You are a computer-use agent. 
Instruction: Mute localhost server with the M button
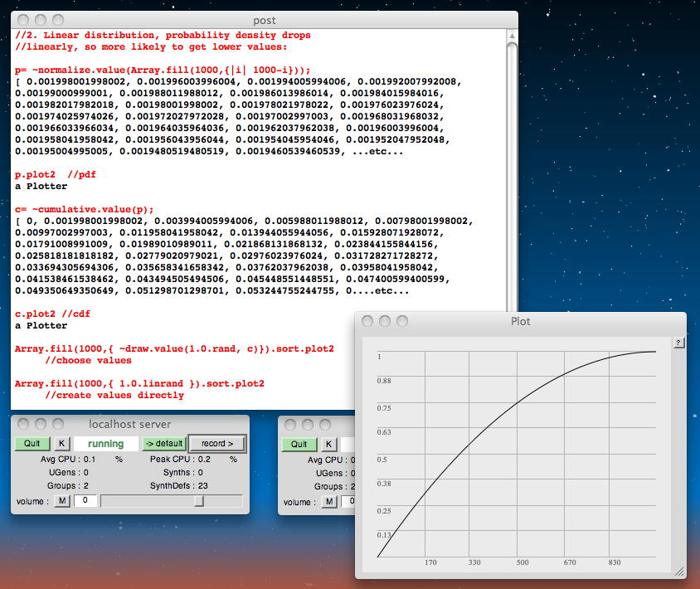point(62,501)
